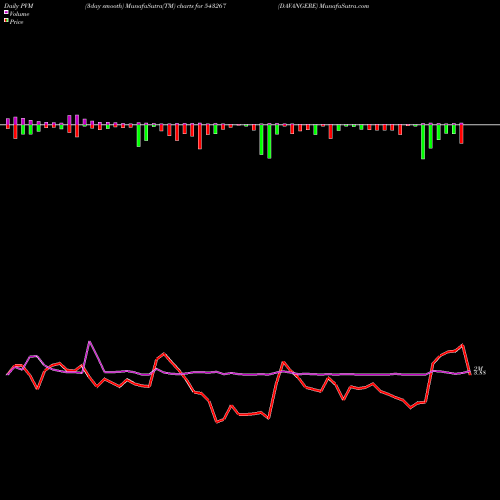
Task: Click the '2M' value label near line end
Action: (x=478, y=368)
